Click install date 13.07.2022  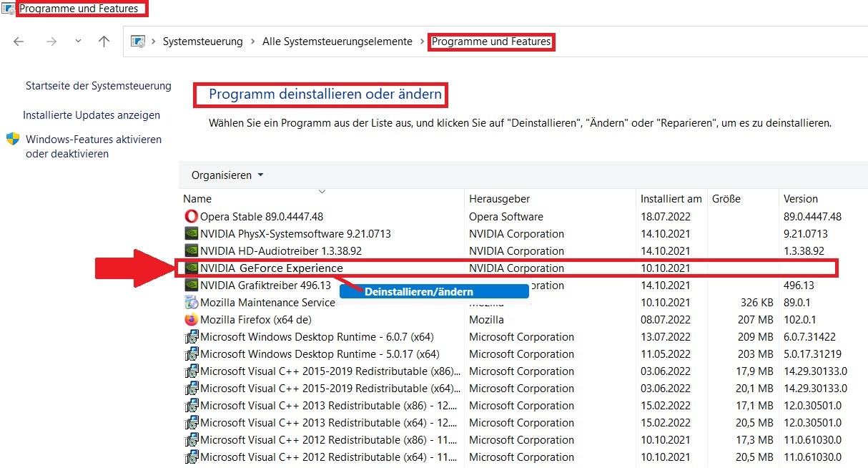(x=666, y=336)
